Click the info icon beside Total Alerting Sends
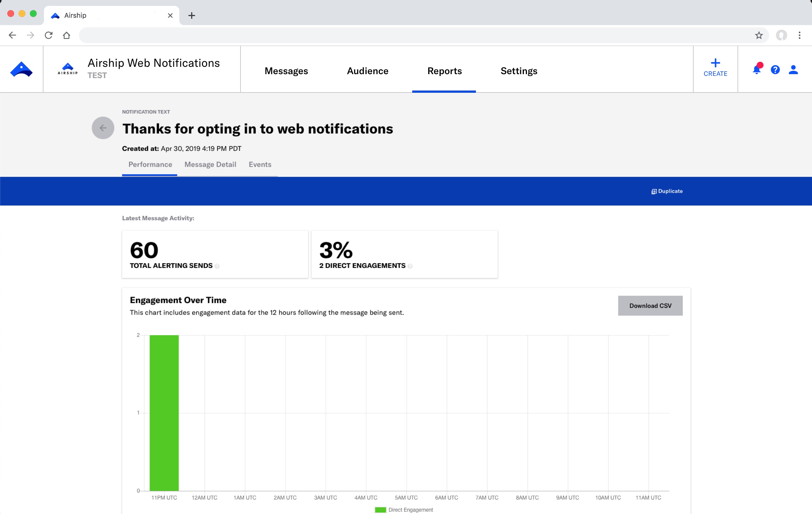This screenshot has height=514, width=812. pos(217,266)
